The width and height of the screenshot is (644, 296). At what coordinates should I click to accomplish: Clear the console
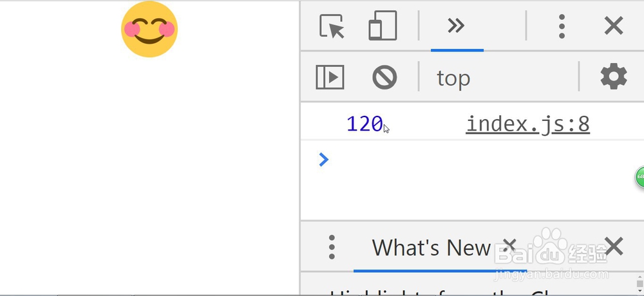point(384,77)
